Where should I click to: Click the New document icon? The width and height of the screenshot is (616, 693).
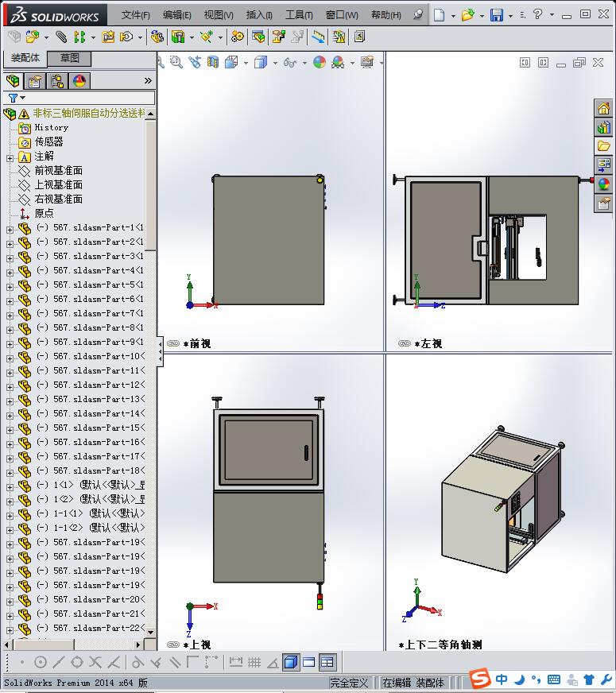(x=439, y=15)
